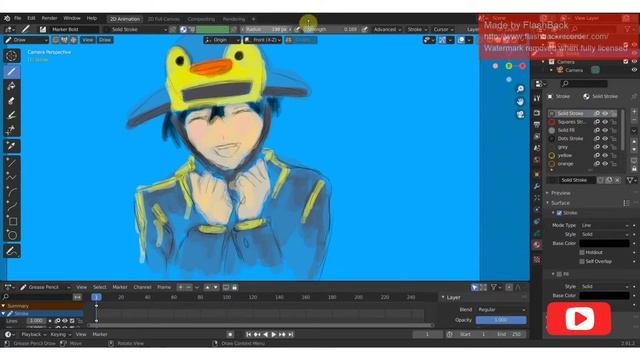
Task: Open the Stroke settings popover
Action: [417, 29]
